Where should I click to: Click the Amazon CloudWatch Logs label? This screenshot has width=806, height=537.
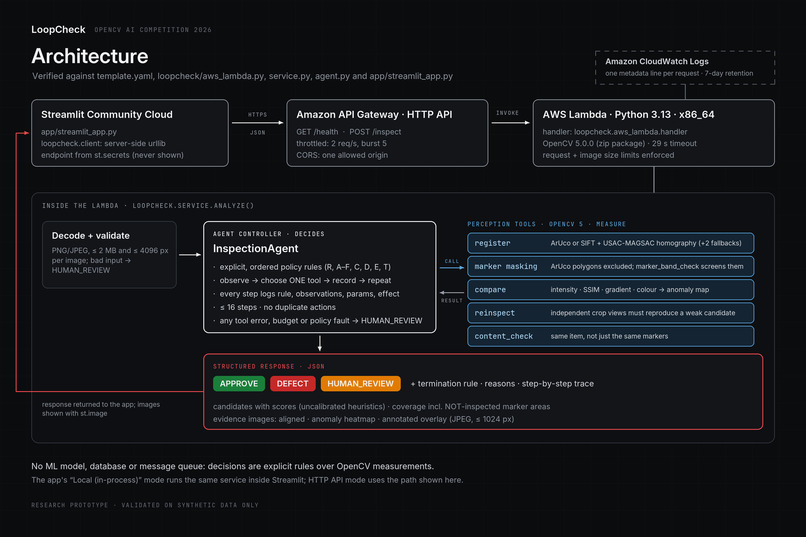[x=656, y=61]
